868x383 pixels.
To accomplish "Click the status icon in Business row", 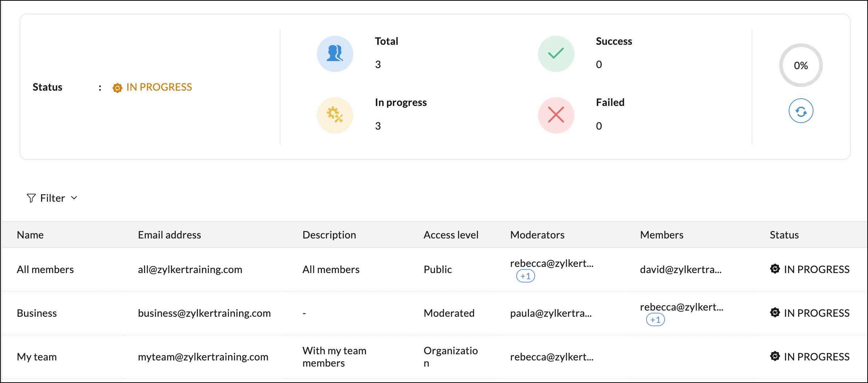I will [x=775, y=313].
